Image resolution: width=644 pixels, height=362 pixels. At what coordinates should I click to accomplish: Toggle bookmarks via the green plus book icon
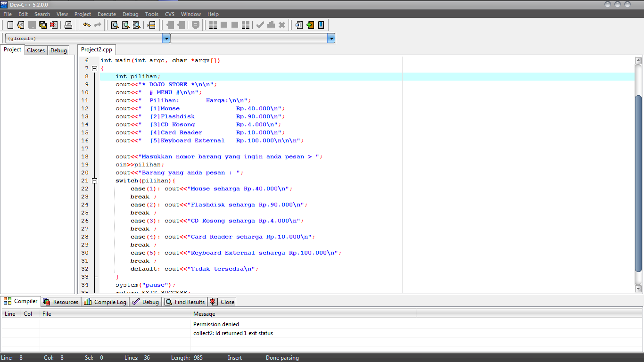coord(311,25)
